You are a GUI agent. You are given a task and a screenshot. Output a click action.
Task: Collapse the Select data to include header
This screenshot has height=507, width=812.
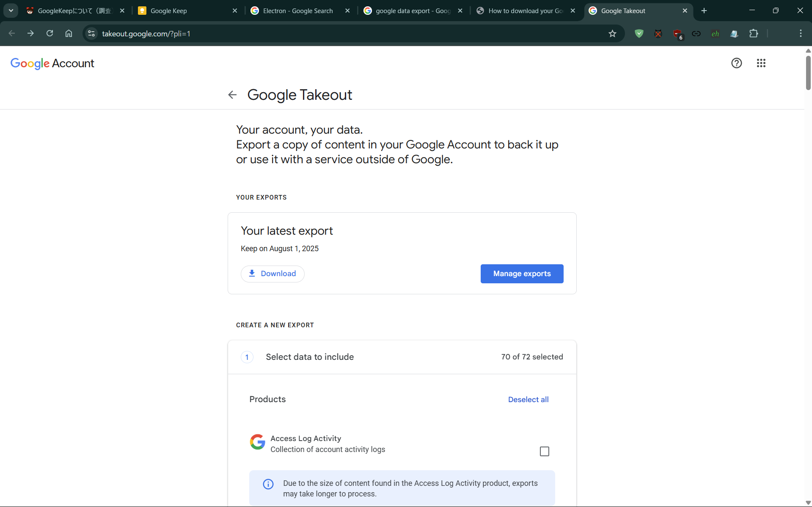(402, 357)
